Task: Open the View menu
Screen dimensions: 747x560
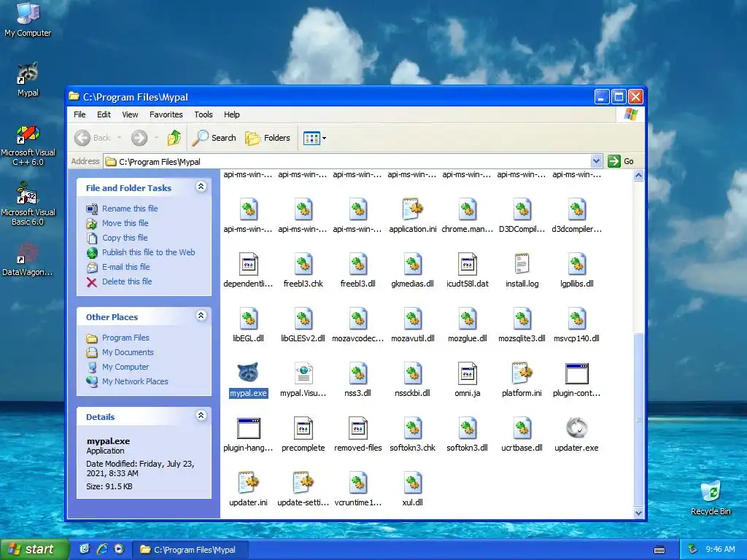Action: coord(130,114)
